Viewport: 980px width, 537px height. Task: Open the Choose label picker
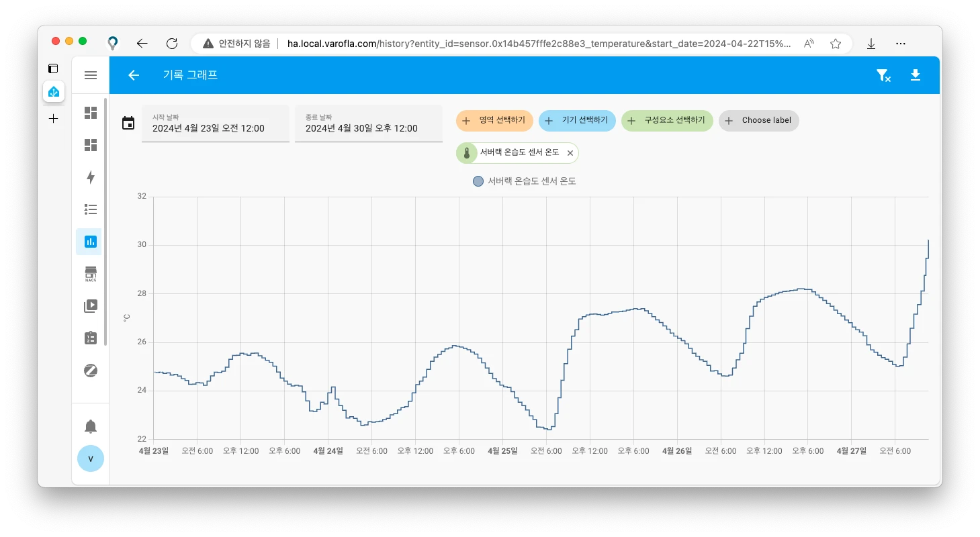(758, 121)
